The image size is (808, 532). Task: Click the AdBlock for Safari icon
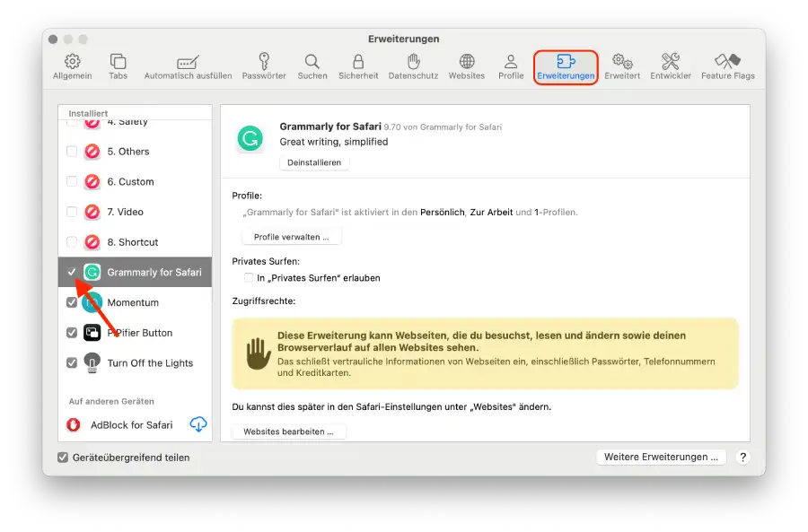pyautogui.click(x=74, y=425)
